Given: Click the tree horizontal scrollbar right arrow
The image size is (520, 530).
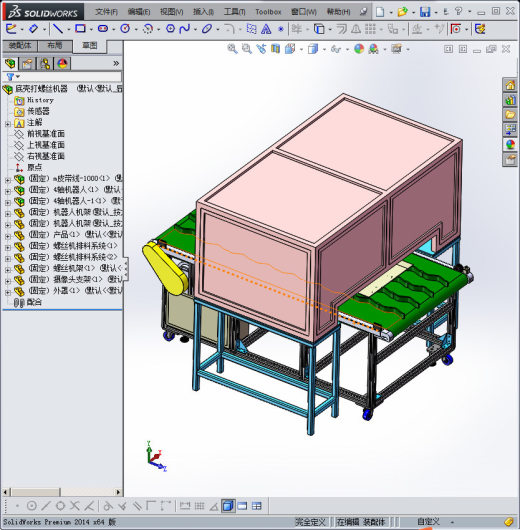Looking at the screenshot, I should (x=118, y=492).
